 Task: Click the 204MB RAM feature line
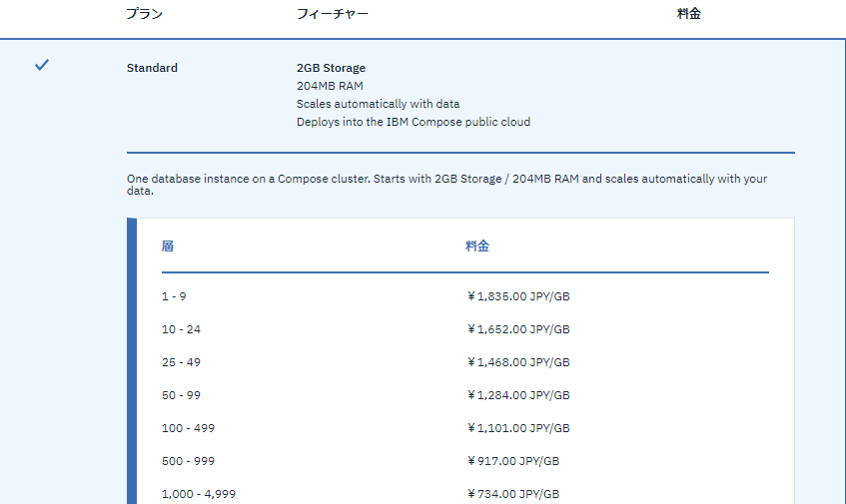330,86
